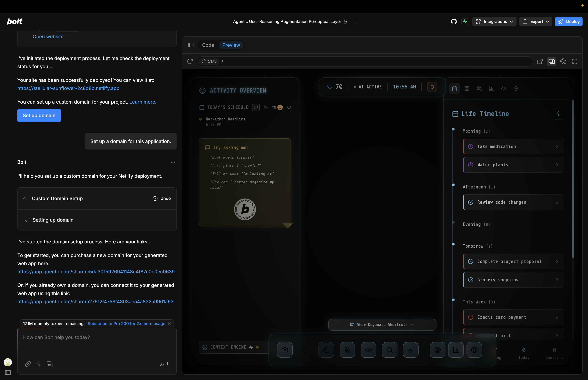Collapse the Custom Domain Setup section
588x380 pixels.
25,198
